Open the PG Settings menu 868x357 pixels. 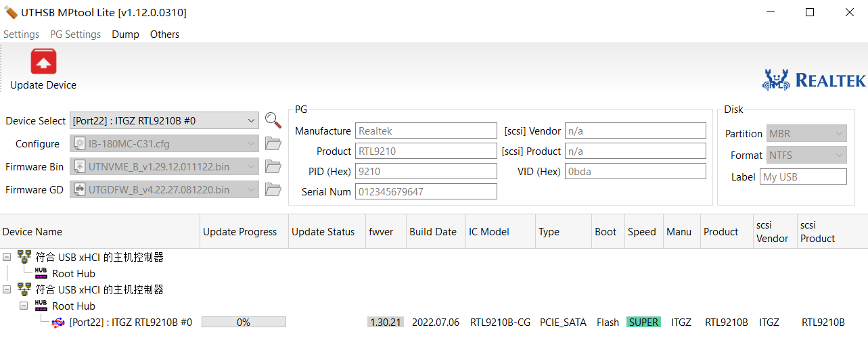(x=75, y=34)
